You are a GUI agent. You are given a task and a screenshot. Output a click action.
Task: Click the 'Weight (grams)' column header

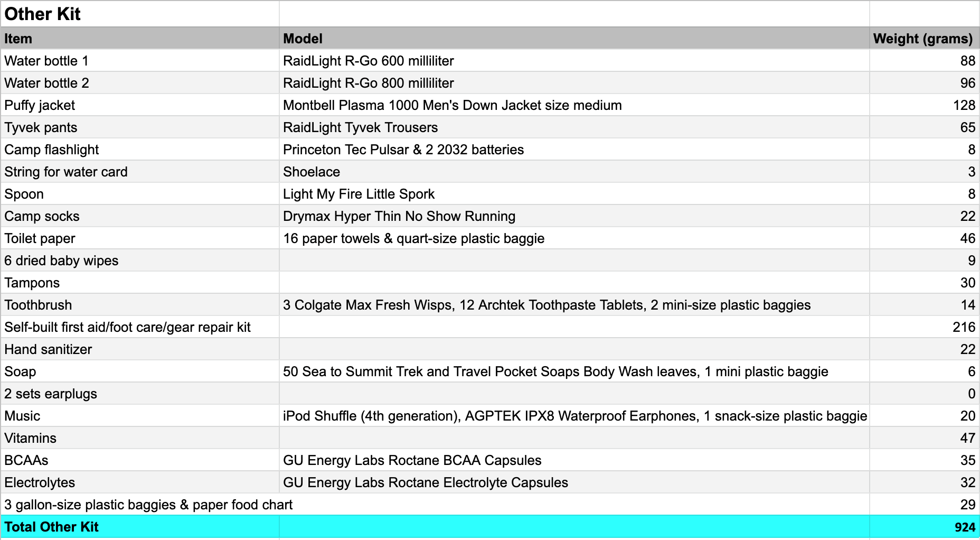924,39
